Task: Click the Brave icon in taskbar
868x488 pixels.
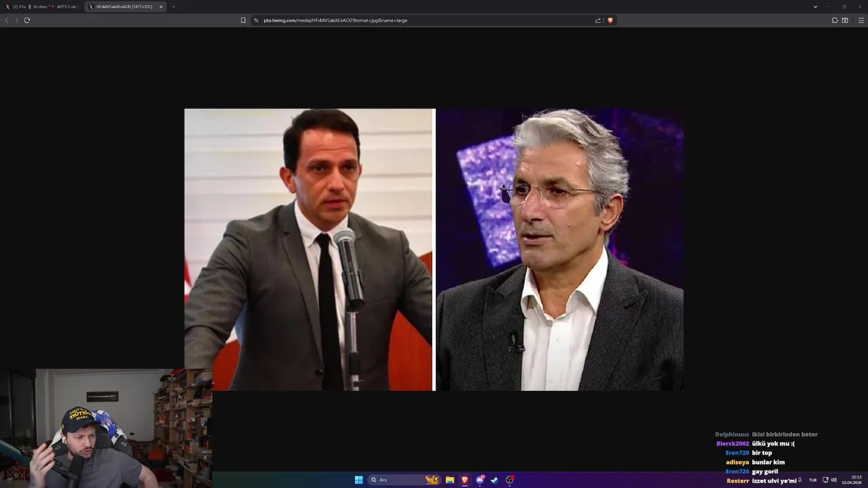Action: 465,480
